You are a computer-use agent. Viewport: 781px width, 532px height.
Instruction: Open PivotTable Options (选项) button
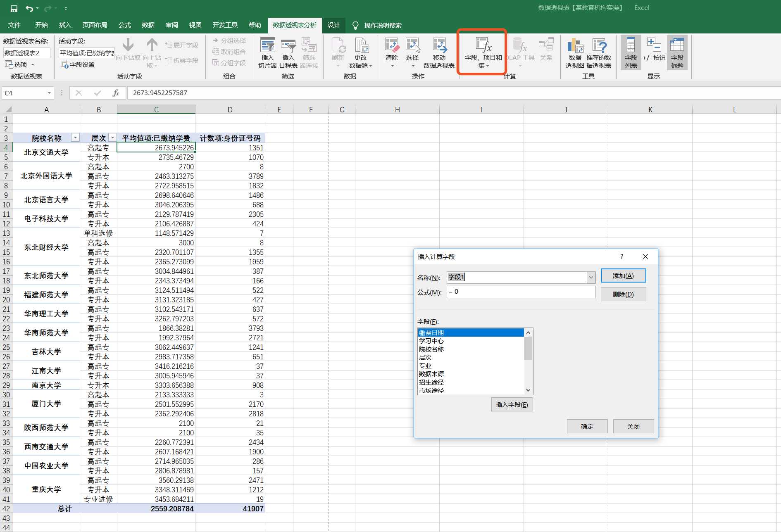[x=19, y=64]
